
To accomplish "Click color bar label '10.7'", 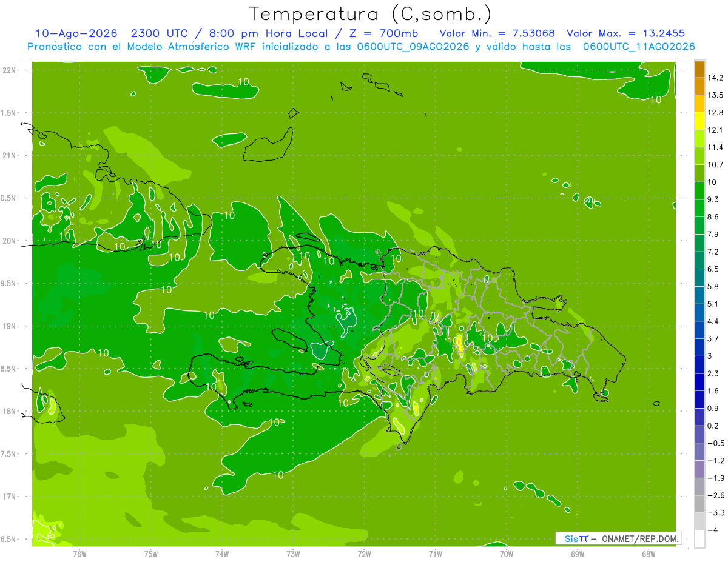I will coord(715,165).
